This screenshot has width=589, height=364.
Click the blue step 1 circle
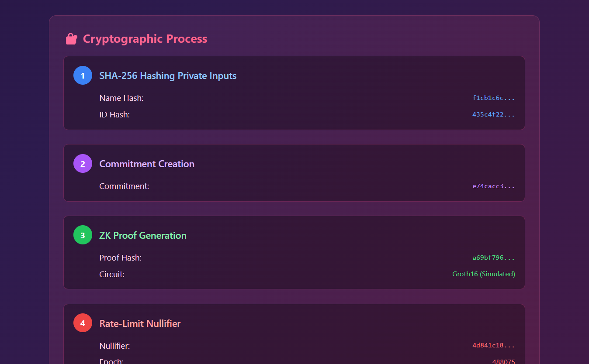[x=83, y=76]
